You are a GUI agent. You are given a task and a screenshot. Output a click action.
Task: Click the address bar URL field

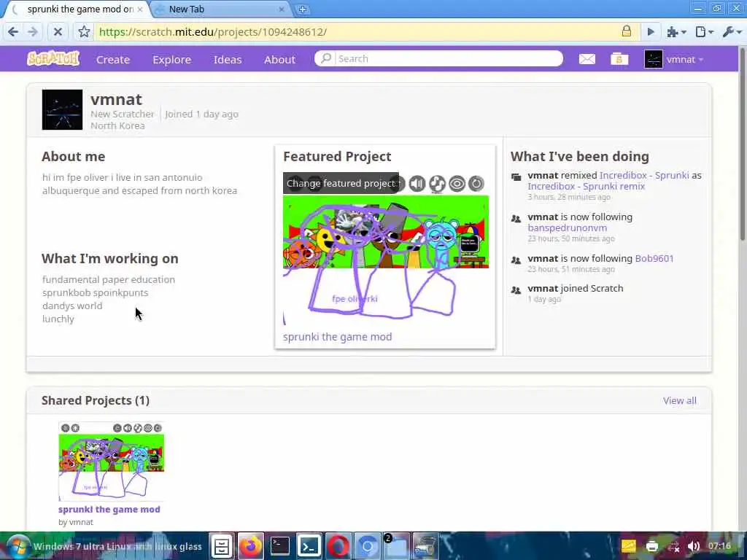tap(357, 32)
